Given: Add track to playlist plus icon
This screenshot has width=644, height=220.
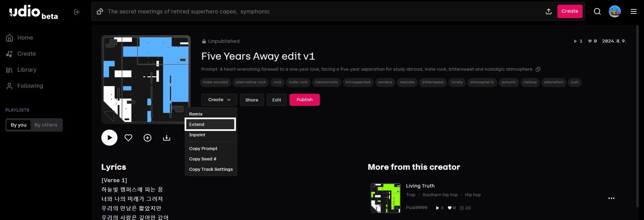Looking at the screenshot, I should pyautogui.click(x=147, y=138).
